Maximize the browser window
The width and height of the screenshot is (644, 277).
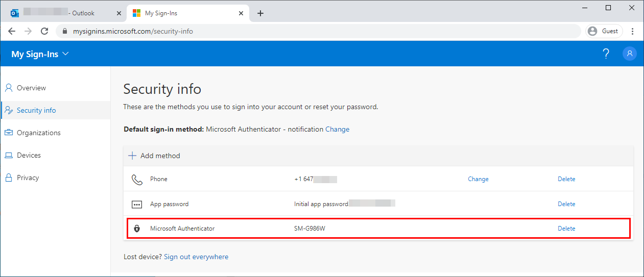click(608, 8)
